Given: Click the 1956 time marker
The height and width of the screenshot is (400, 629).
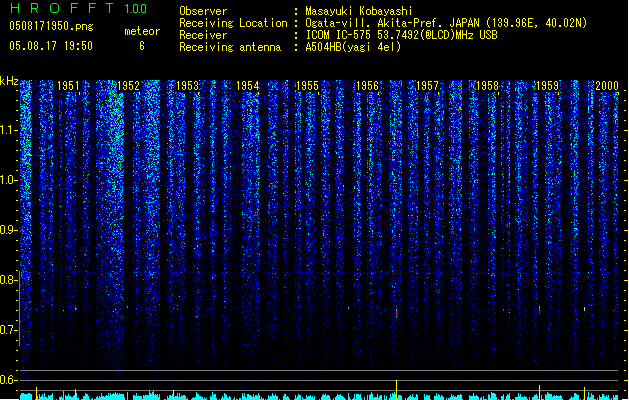Looking at the screenshot, I should click(367, 86).
